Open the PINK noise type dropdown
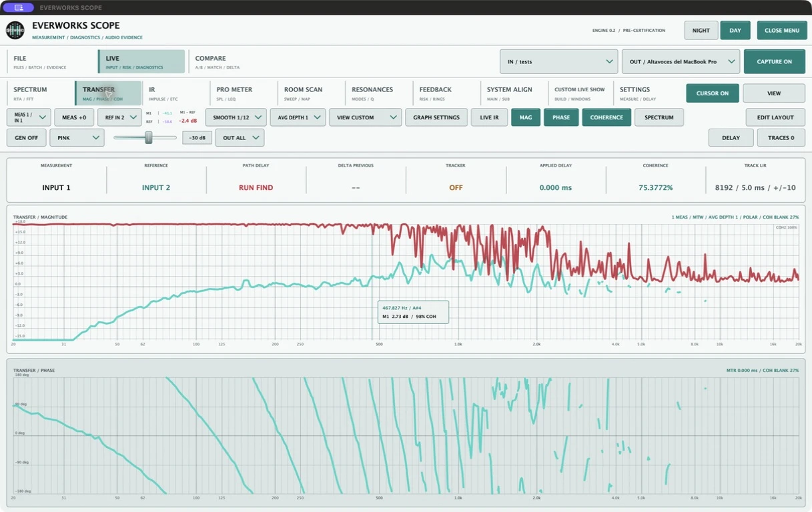 [x=77, y=138]
